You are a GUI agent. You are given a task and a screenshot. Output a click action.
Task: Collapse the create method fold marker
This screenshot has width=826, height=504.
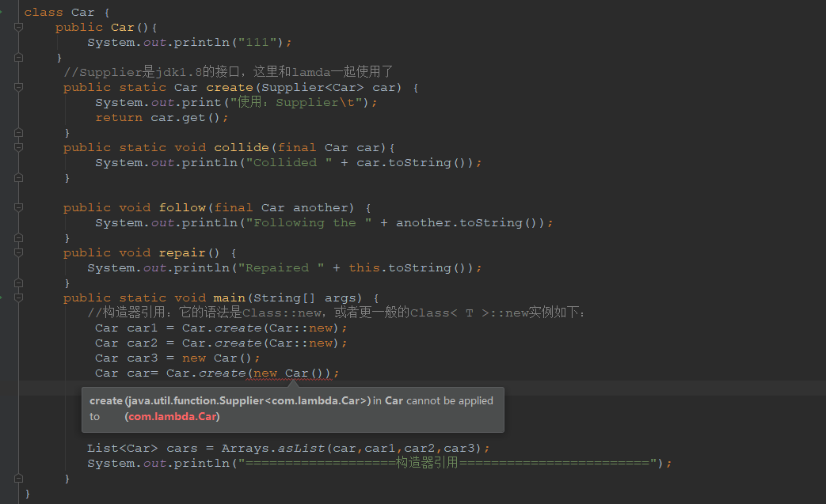18,87
